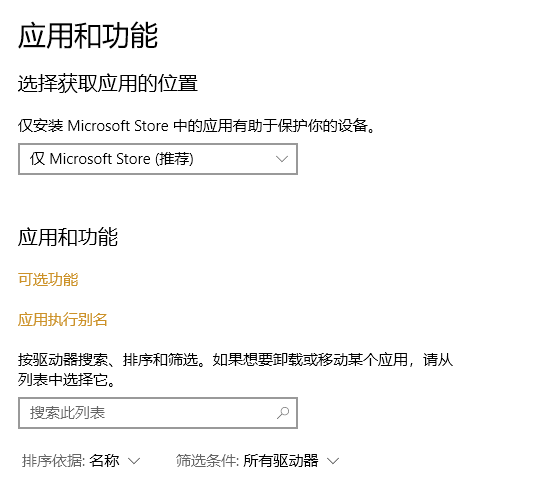Click the 如果想要卸载或移动某个应用 phrase
This screenshot has height=477, width=560.
click(310, 360)
